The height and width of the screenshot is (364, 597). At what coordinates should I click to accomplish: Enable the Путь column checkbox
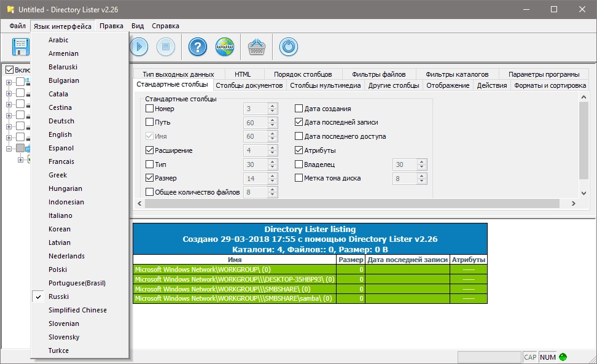click(150, 122)
